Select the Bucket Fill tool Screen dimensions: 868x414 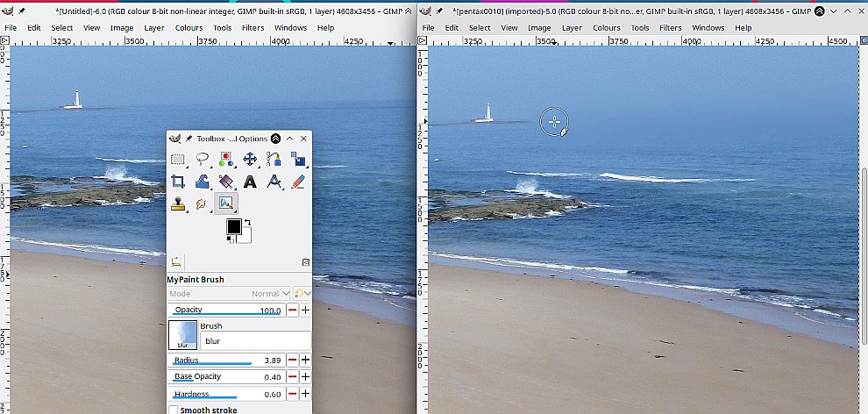pos(226,182)
